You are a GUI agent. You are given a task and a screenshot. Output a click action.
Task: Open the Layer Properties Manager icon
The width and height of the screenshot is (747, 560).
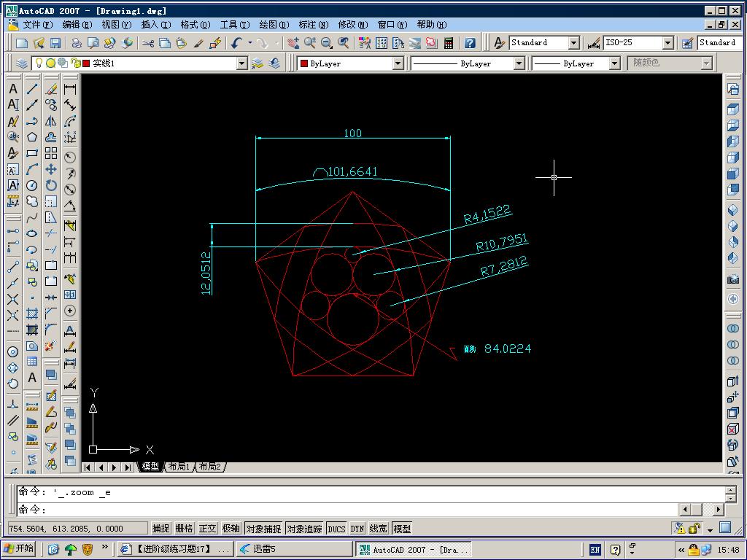pyautogui.click(x=21, y=63)
